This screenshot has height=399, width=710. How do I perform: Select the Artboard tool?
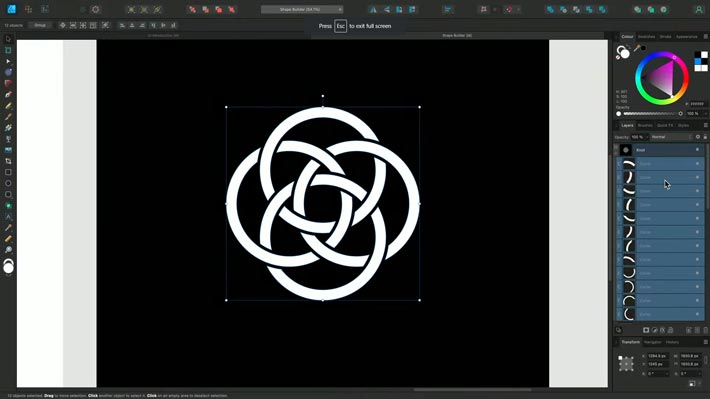8,50
